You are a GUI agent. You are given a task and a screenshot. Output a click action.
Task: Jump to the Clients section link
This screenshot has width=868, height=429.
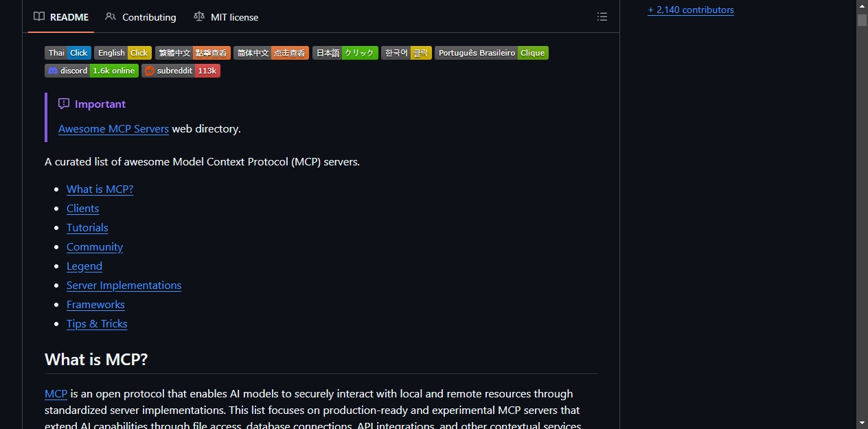pos(82,208)
